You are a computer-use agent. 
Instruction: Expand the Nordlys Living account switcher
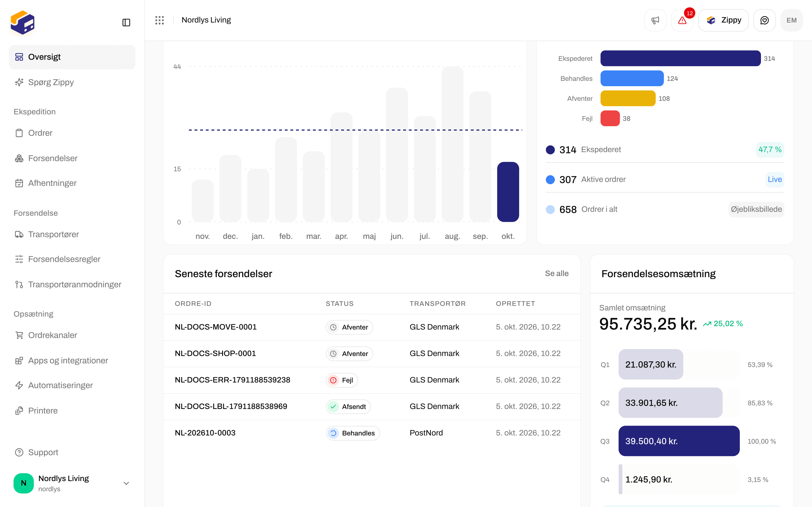(72, 483)
